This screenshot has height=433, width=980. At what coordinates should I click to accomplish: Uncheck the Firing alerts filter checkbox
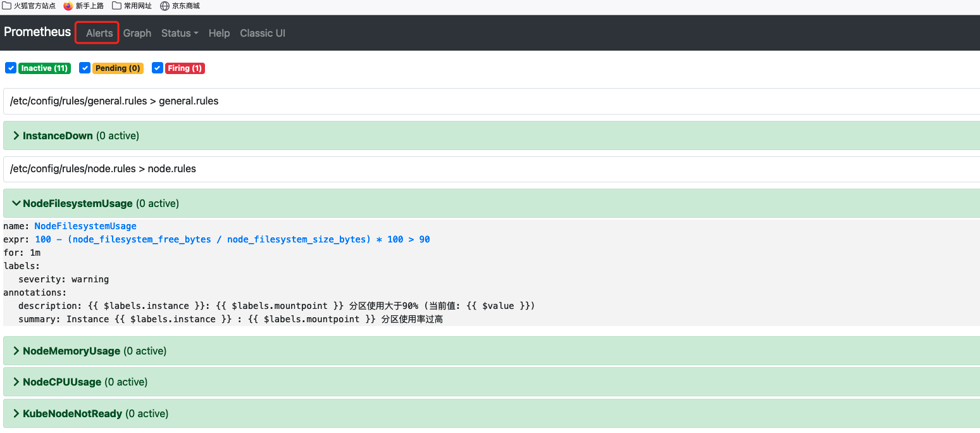click(157, 68)
